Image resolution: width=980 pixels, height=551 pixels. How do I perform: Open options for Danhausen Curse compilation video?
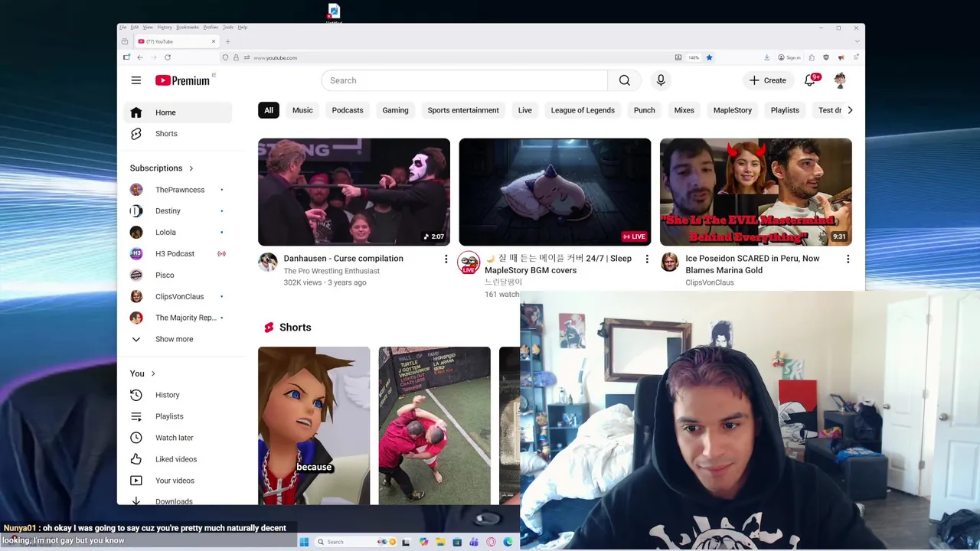tap(446, 259)
